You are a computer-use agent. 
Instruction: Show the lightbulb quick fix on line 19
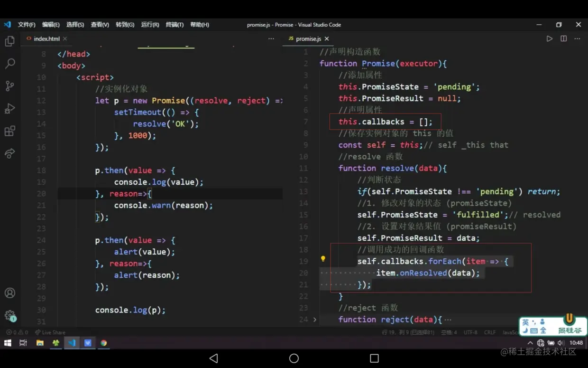(323, 259)
